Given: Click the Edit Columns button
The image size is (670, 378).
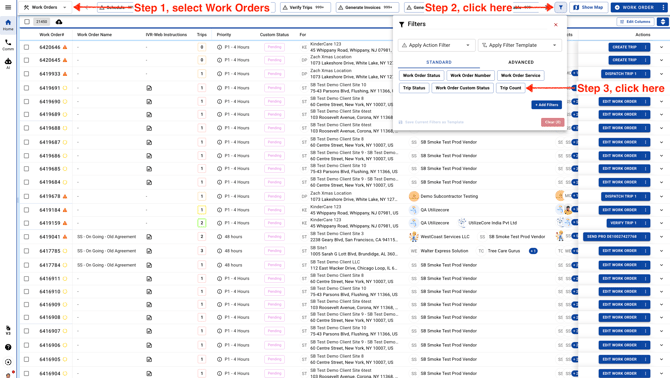Looking at the screenshot, I should coord(635,22).
